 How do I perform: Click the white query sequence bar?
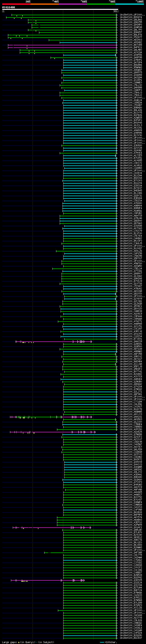tap(60, 9)
